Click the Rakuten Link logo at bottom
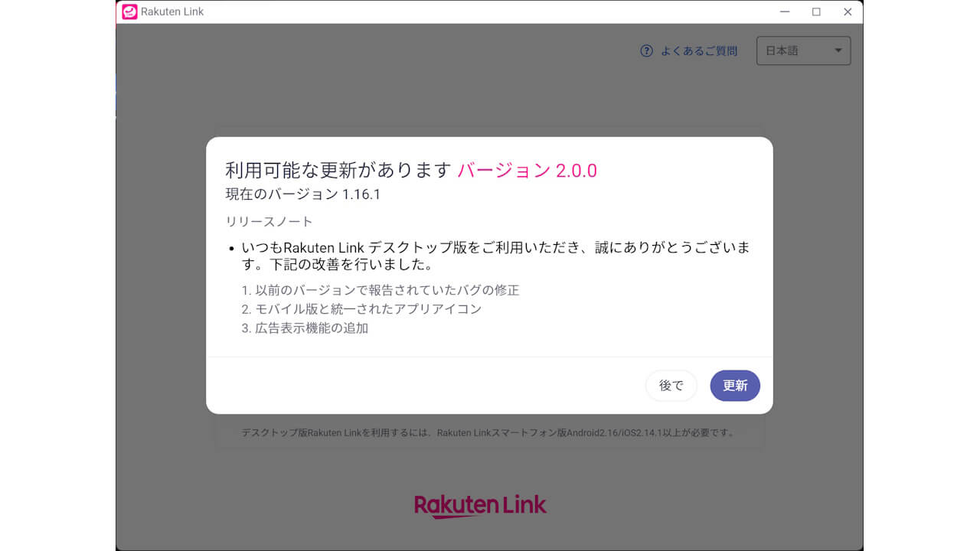Image resolution: width=980 pixels, height=551 pixels. (x=481, y=505)
